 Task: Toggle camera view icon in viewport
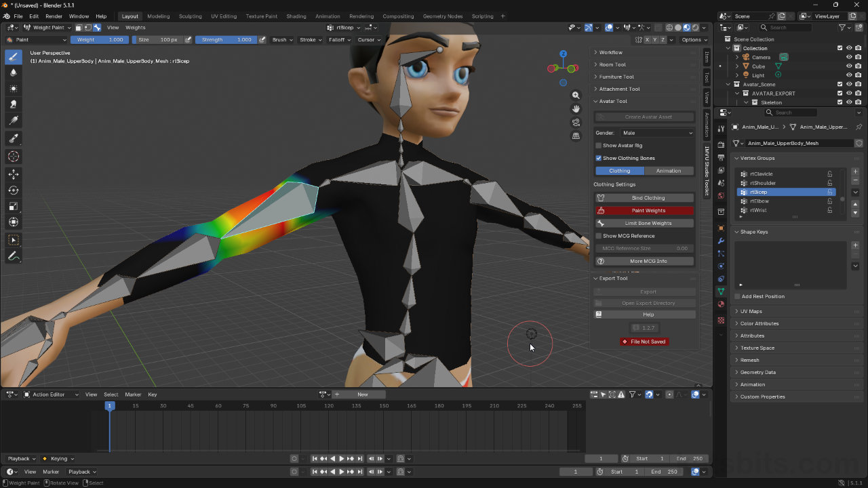576,123
